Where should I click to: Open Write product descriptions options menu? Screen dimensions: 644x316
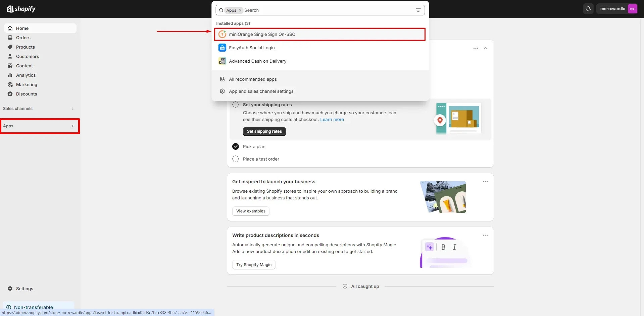(x=485, y=235)
